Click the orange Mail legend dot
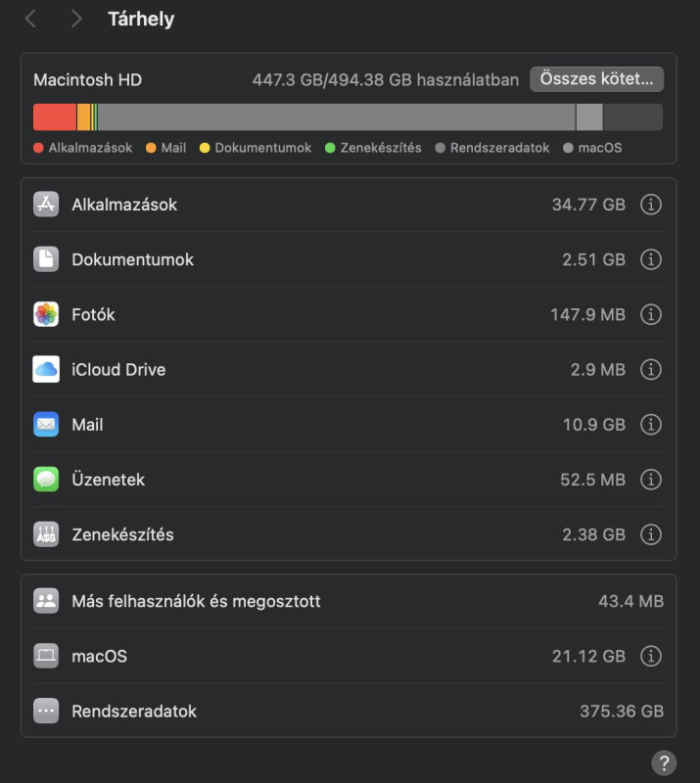This screenshot has width=700, height=783. point(151,148)
